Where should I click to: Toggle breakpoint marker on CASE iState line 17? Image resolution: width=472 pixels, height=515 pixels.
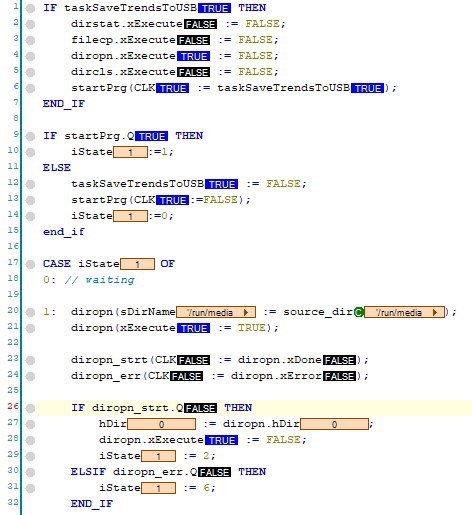pyautogui.click(x=30, y=264)
